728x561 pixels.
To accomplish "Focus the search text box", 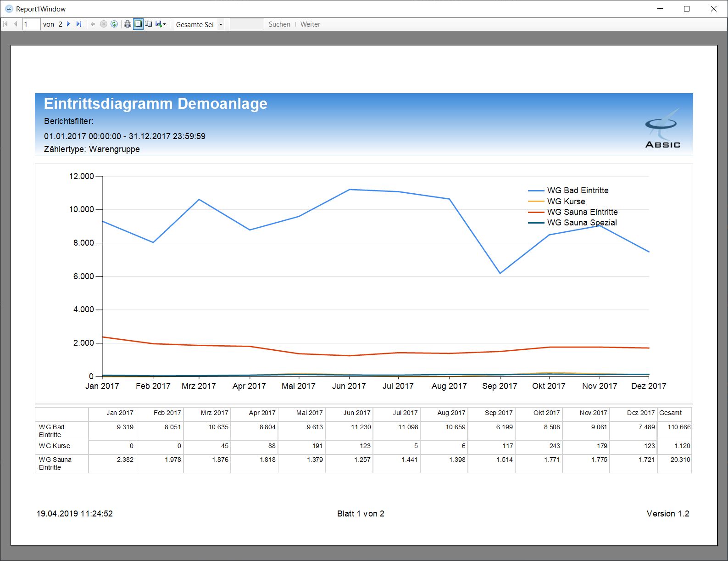I will click(246, 24).
